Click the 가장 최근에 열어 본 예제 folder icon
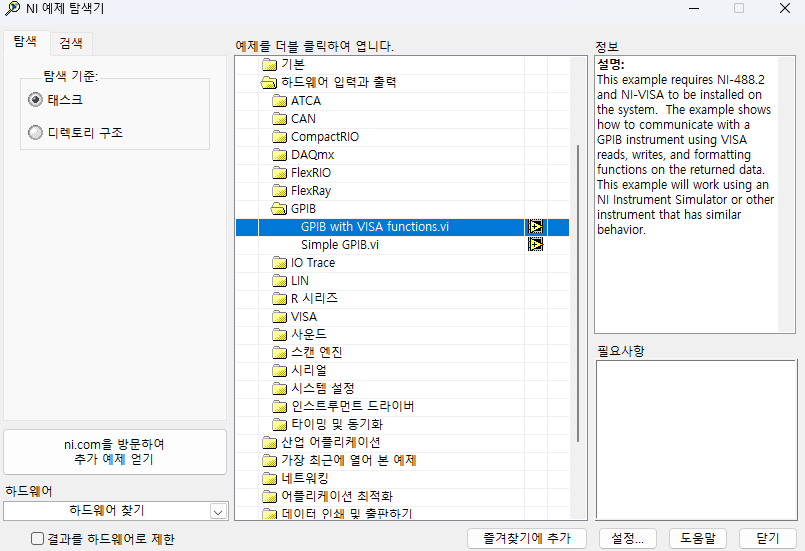805x551 pixels. (269, 461)
